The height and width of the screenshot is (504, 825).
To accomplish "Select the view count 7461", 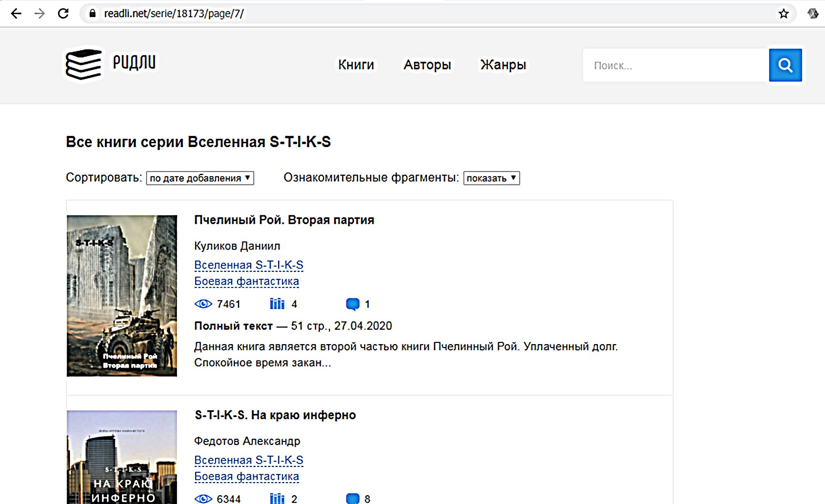I will tap(228, 304).
